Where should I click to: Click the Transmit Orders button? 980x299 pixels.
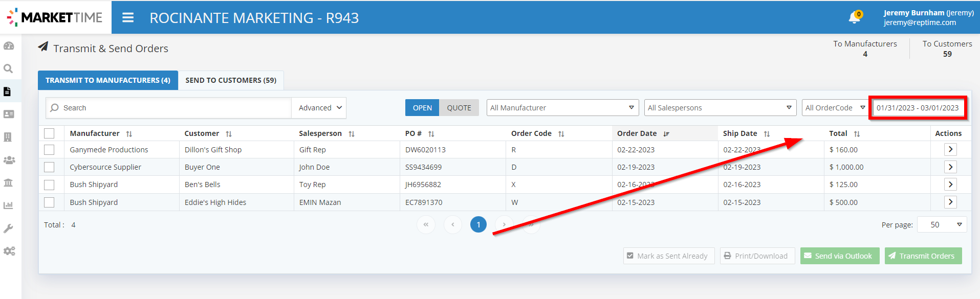click(x=923, y=256)
